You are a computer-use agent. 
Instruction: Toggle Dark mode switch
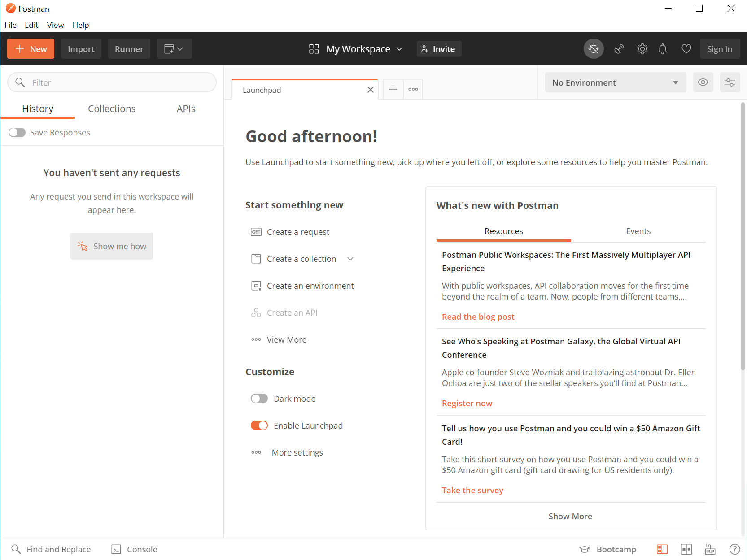pyautogui.click(x=259, y=399)
